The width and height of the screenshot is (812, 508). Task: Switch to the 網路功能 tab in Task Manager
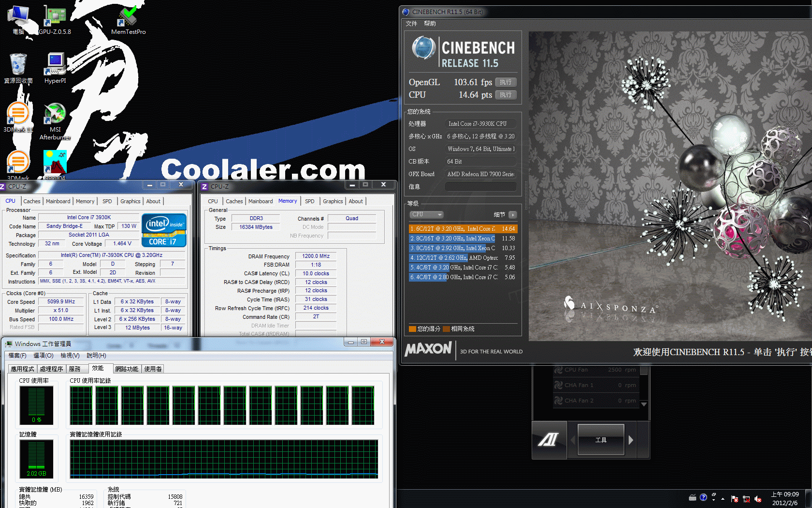[x=127, y=369]
